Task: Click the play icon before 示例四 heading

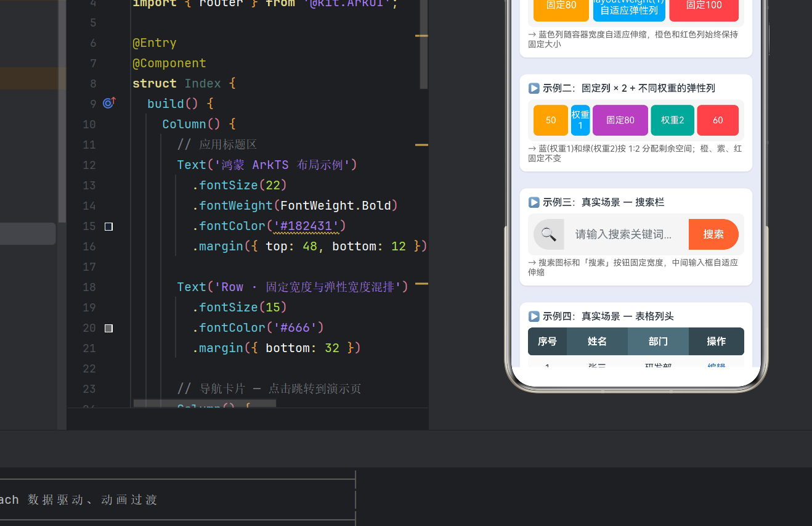Action: pyautogui.click(x=534, y=316)
